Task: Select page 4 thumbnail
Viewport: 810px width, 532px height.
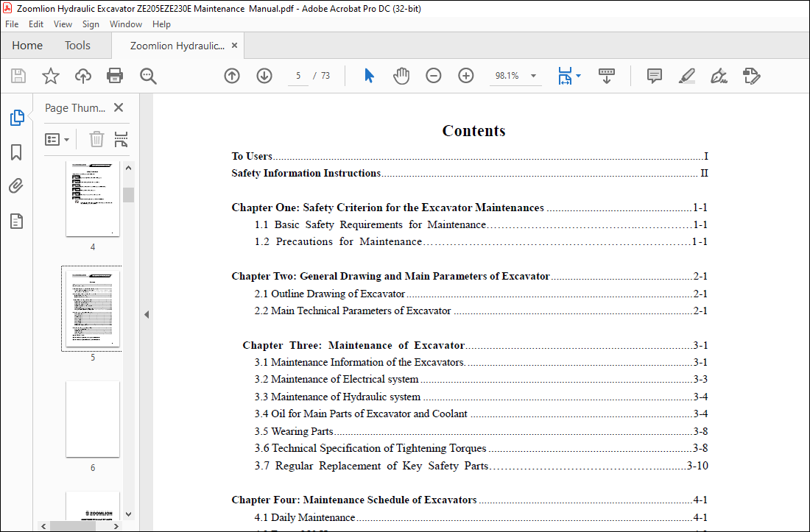Action: (93, 199)
